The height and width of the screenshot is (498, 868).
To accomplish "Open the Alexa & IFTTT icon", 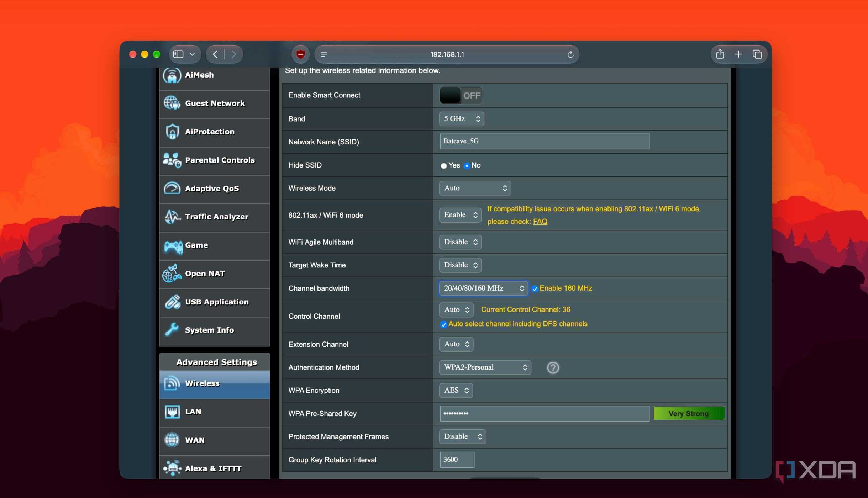I will click(x=172, y=468).
